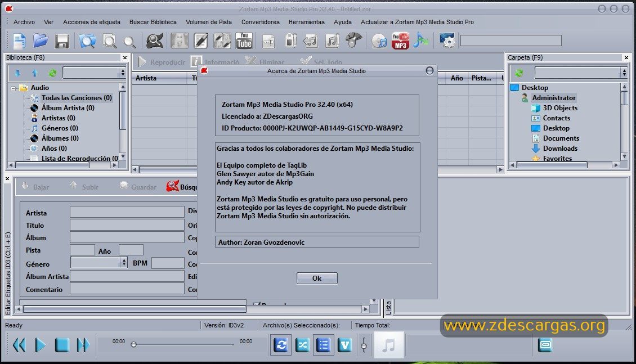Screen dimensions: 636x364
Task: Select Géneros (0) in the library tree
Action: click(60, 128)
